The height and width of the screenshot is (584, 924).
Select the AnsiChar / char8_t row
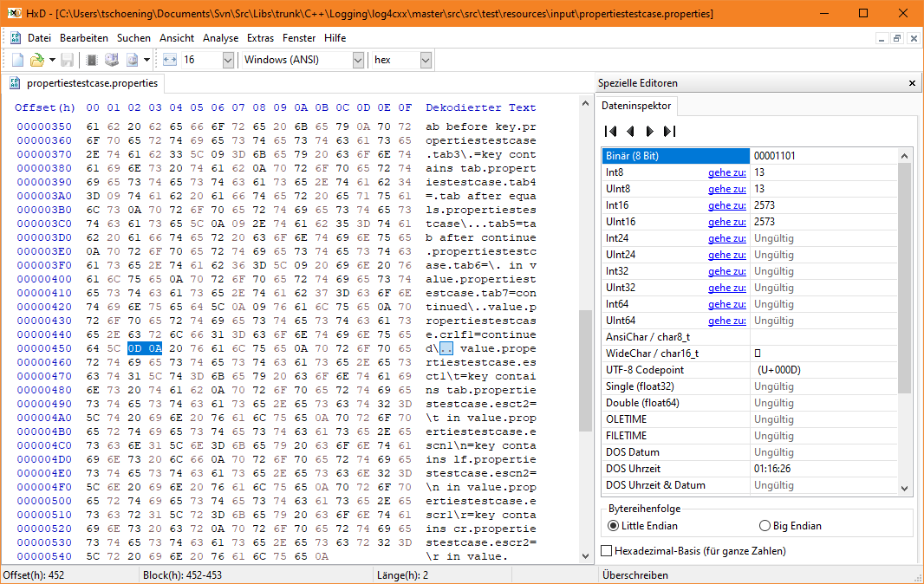tap(750, 337)
